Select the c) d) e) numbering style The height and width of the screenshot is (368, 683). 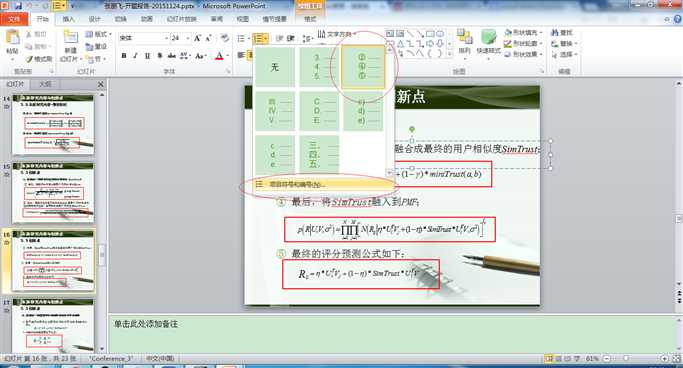[363, 111]
